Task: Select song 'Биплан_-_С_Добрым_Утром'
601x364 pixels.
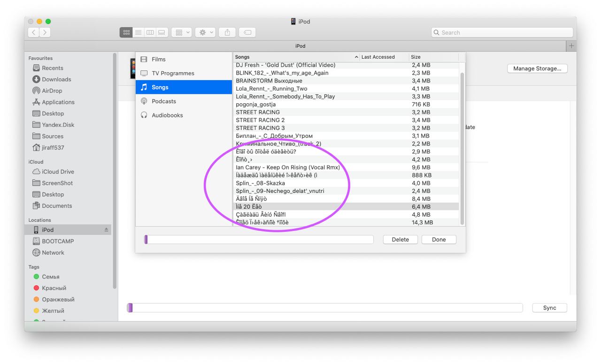Action: [x=346, y=136]
